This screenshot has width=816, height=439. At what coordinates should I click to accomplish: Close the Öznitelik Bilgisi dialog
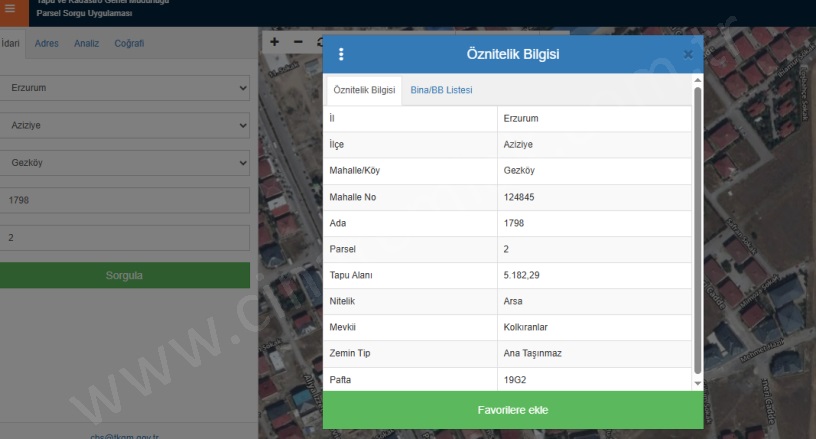(x=688, y=54)
